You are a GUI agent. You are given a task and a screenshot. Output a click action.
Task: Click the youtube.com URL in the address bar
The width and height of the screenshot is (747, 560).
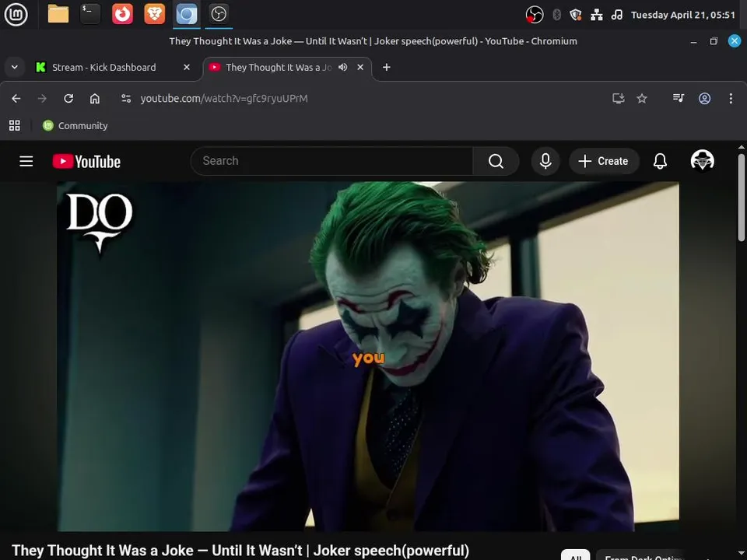pyautogui.click(x=224, y=98)
